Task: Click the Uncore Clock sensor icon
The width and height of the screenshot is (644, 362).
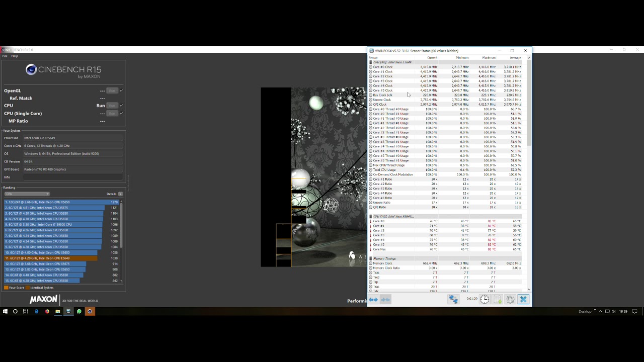Action: 371,100
